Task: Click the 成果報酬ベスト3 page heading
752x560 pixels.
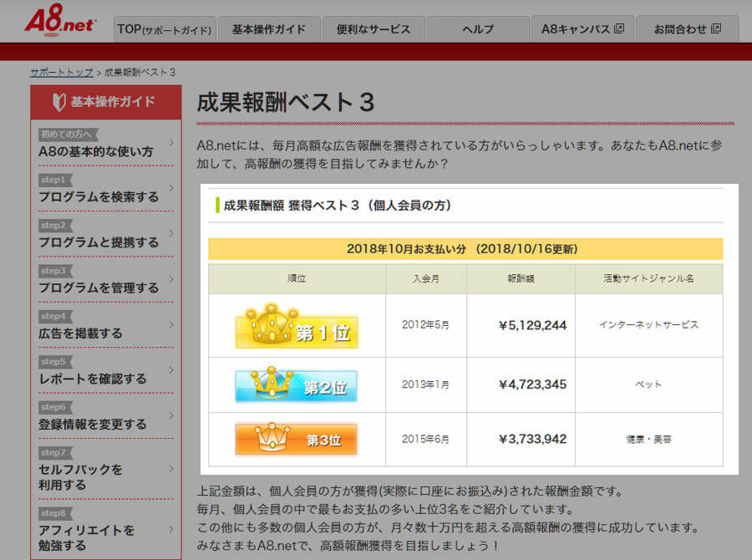Action: 286,102
